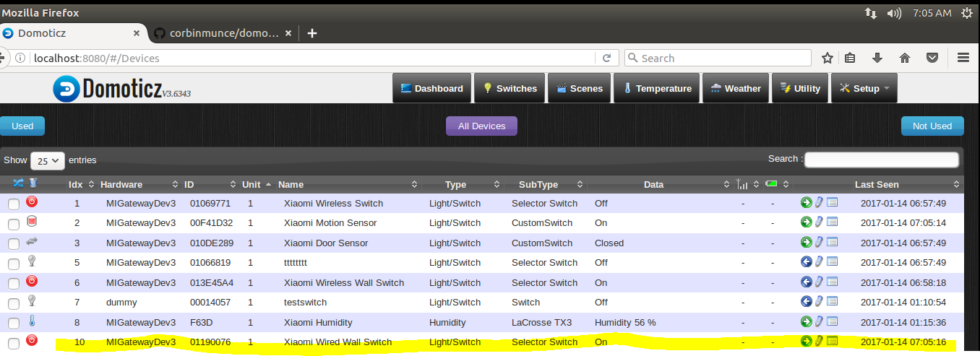Click the pencil rename icon for Xiaomi Motion Sensor
Screen dimensions: 980x356
pos(820,222)
